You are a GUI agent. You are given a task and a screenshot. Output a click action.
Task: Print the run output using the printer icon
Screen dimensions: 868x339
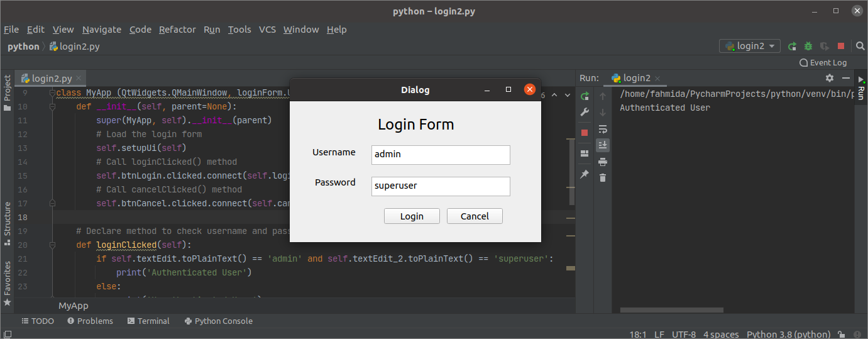click(603, 162)
